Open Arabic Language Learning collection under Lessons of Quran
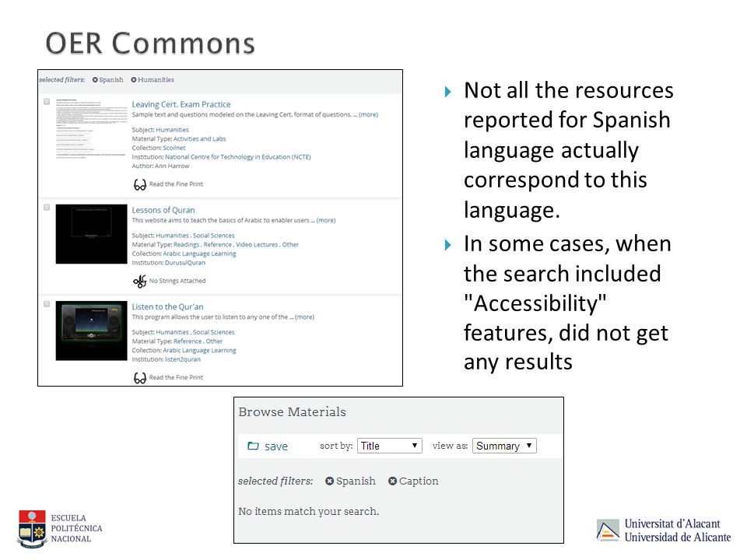This screenshot has width=747, height=560. click(200, 254)
